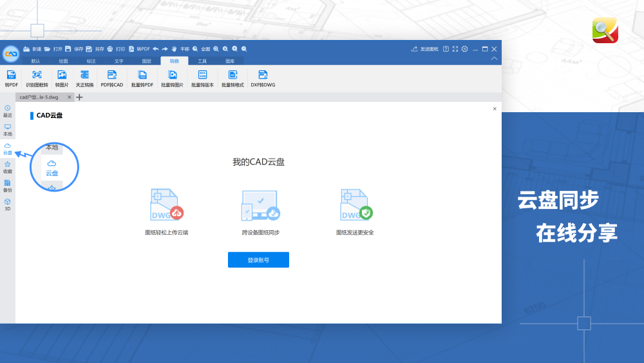644x363 pixels.
Task: Select the 批量转版本 batch version tool
Action: pos(202,79)
